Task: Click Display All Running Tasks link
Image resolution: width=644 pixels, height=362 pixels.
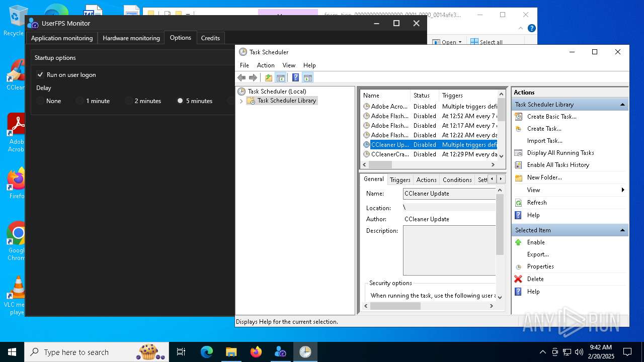Action: [560, 153]
